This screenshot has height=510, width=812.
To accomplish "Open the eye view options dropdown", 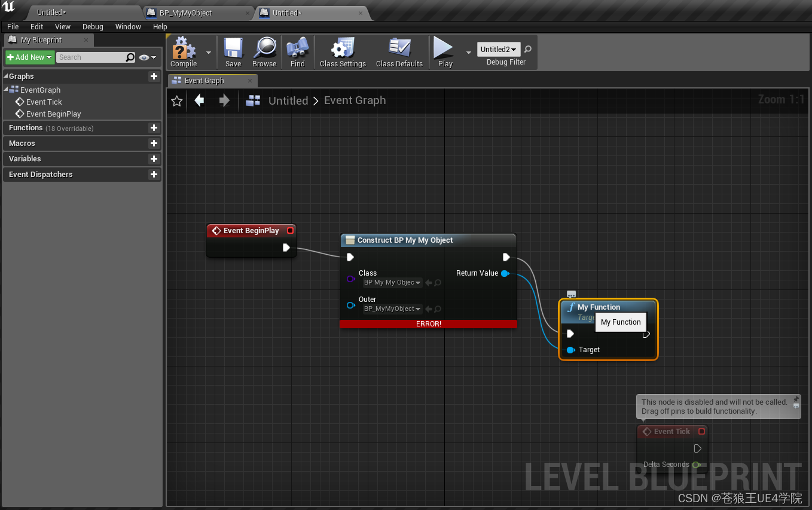I will [148, 57].
